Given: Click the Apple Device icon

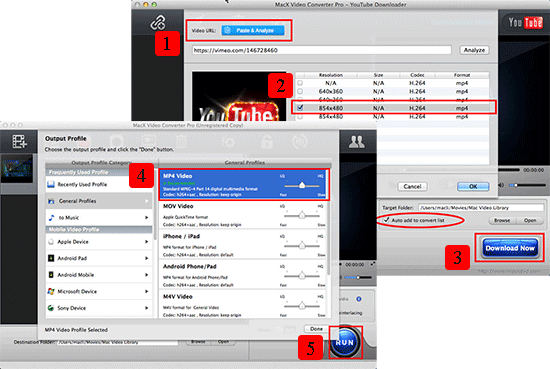Looking at the screenshot, I should point(51,242).
